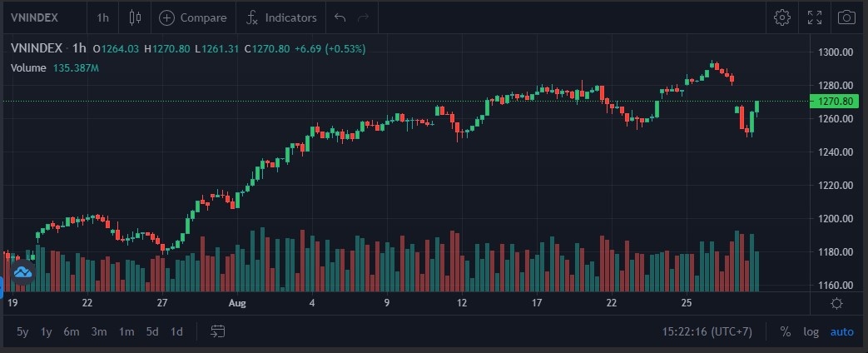This screenshot has width=868, height=353.
Task: Click the 1270.80 current price label
Action: click(x=836, y=102)
